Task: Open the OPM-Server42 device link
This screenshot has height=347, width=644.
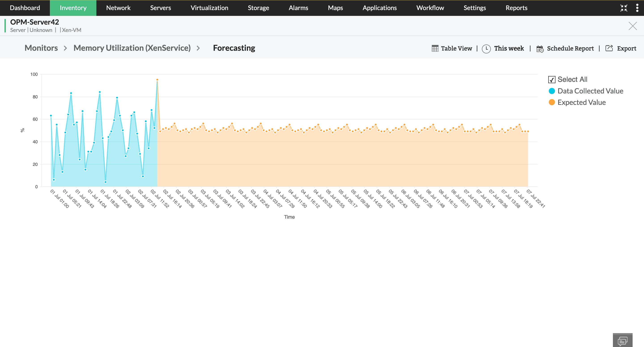Action: pyautogui.click(x=34, y=22)
